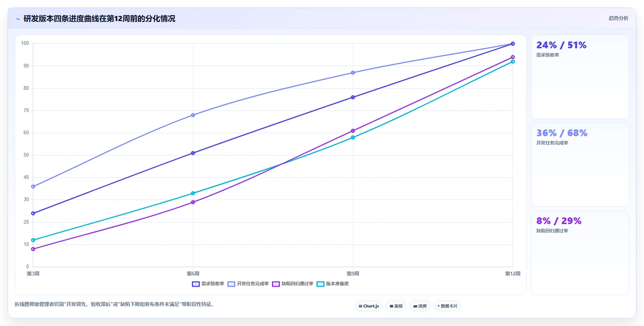Click the 需求验收率 data point at 第9周 (76)
This screenshot has height=326, width=644.
click(x=353, y=97)
